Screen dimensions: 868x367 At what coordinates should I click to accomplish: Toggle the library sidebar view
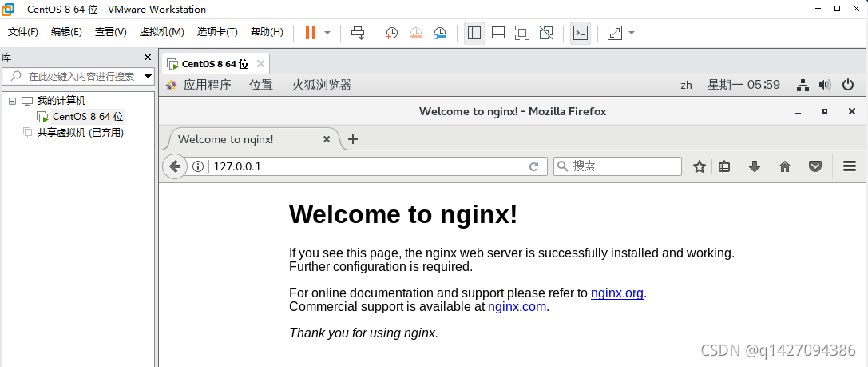pyautogui.click(x=474, y=34)
